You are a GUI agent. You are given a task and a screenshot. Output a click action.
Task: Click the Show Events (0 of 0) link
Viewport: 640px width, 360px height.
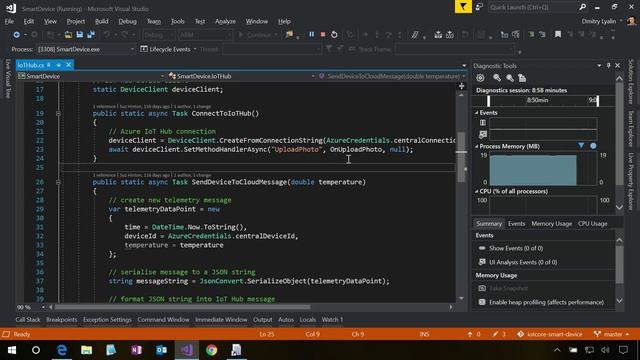(516, 248)
